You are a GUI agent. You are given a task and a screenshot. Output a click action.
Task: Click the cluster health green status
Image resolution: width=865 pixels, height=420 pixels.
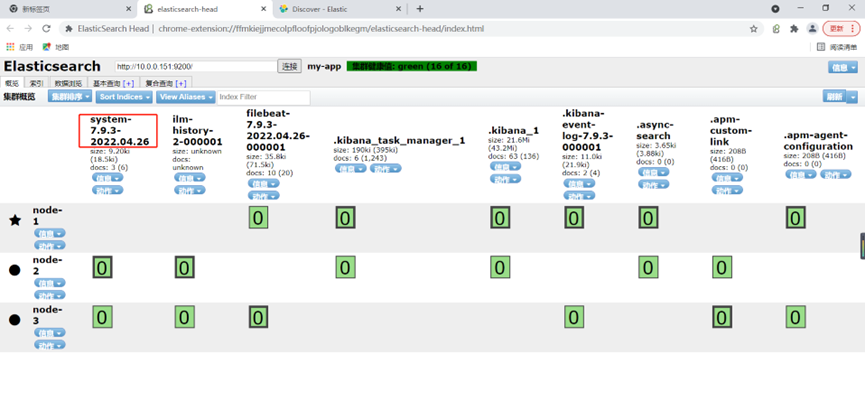[412, 66]
